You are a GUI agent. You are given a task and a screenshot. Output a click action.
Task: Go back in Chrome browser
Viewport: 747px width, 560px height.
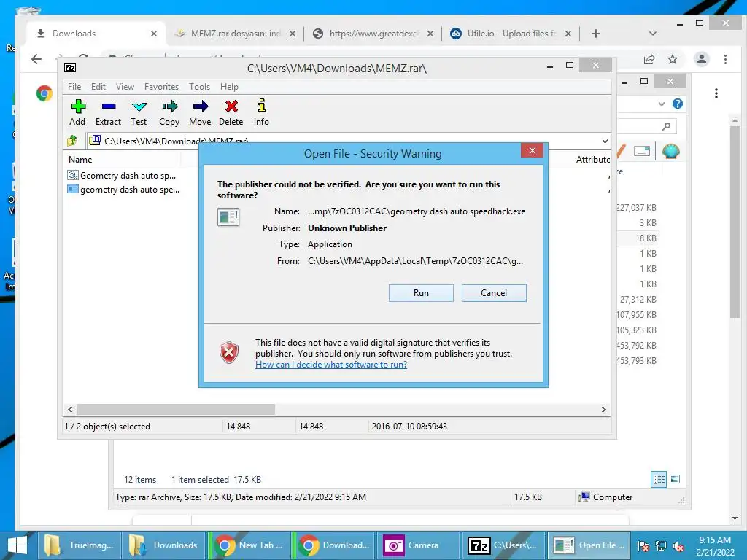tap(36, 59)
